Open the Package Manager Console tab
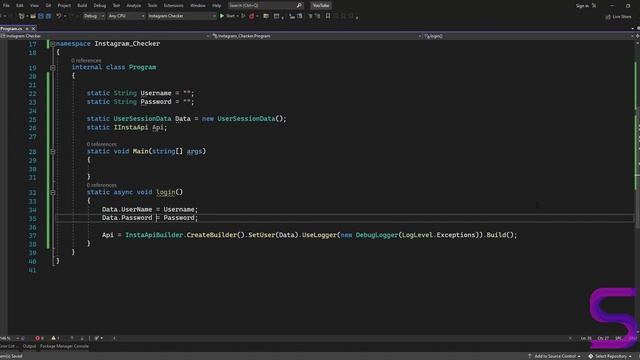 click(x=64, y=346)
